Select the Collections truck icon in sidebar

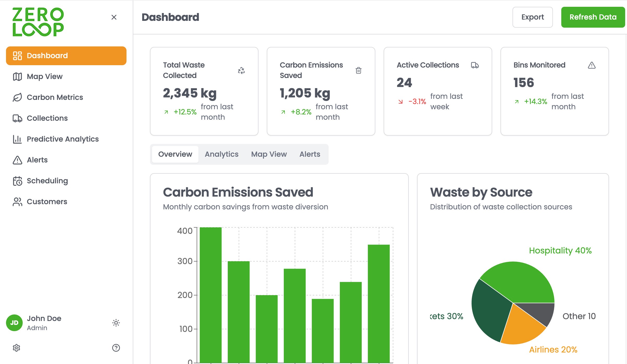coord(17,118)
